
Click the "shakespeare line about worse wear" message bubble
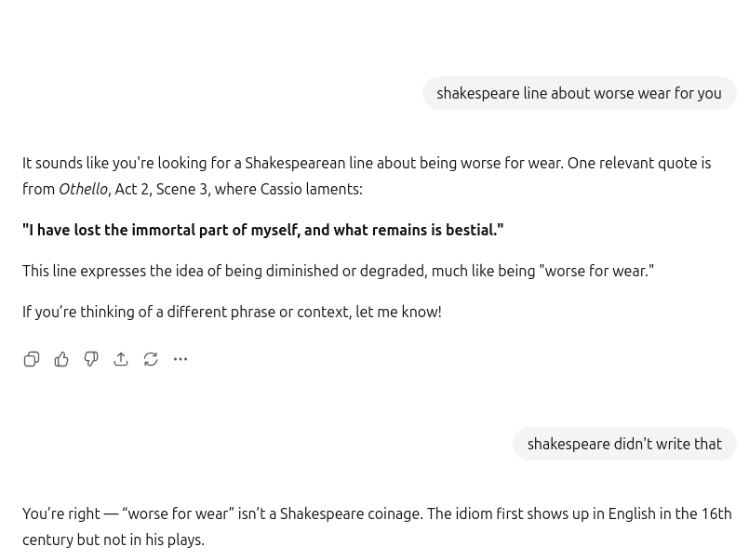tap(579, 93)
